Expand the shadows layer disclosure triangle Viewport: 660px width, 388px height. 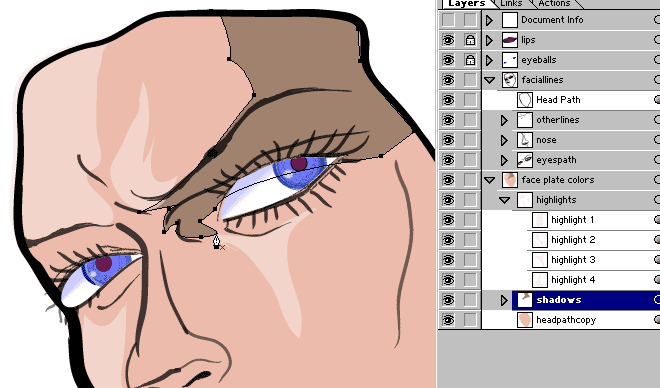[x=504, y=300]
